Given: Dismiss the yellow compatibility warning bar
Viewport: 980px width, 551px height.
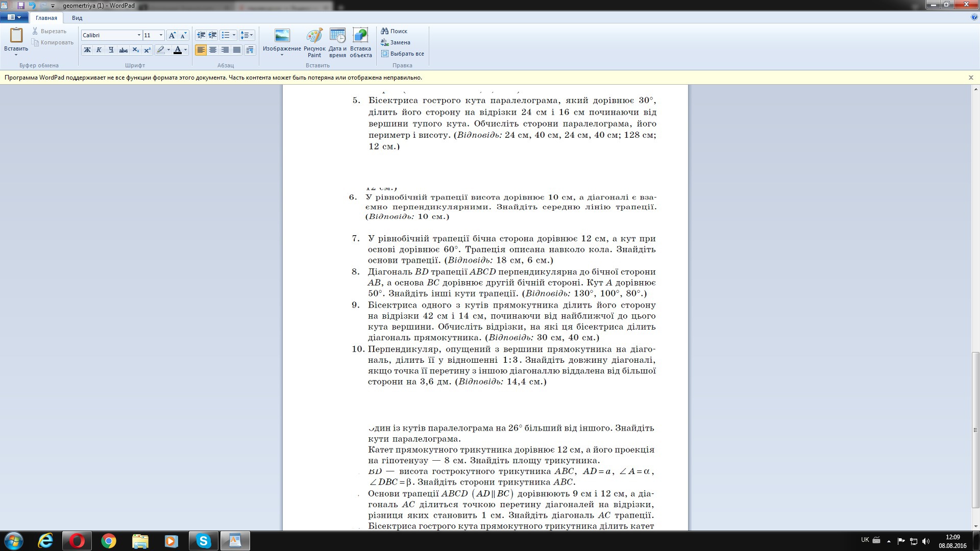Looking at the screenshot, I should coord(971,78).
